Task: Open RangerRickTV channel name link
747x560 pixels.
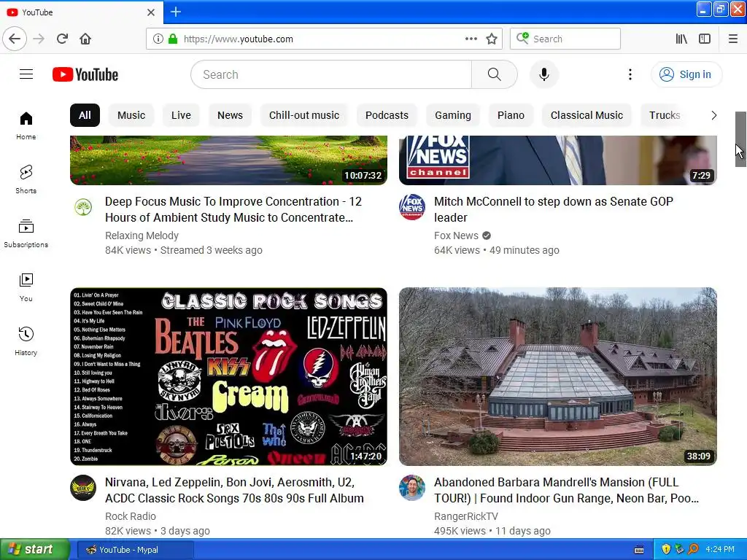Action: tap(466, 516)
